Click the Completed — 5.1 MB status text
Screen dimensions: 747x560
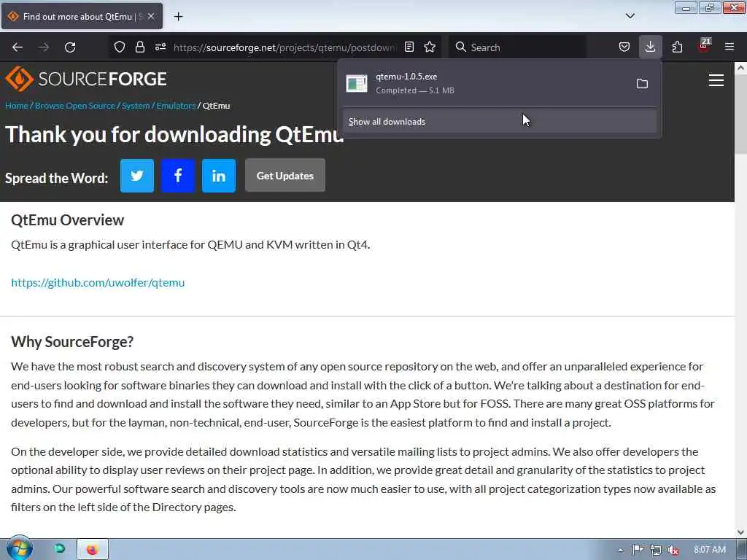pyautogui.click(x=415, y=90)
